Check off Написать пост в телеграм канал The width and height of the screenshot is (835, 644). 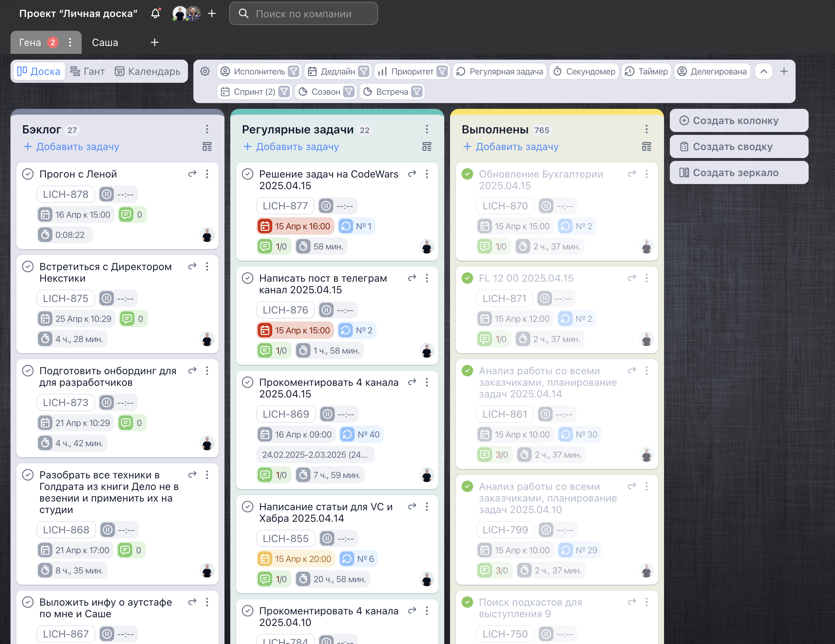tap(248, 278)
